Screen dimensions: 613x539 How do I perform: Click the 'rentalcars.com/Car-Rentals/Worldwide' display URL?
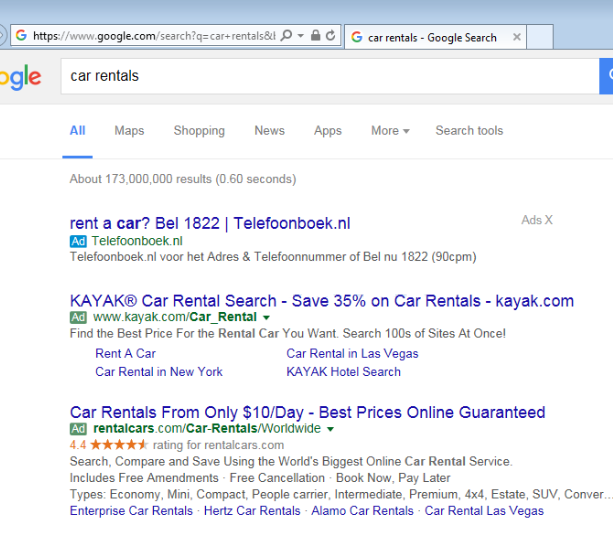pyautogui.click(x=207, y=429)
